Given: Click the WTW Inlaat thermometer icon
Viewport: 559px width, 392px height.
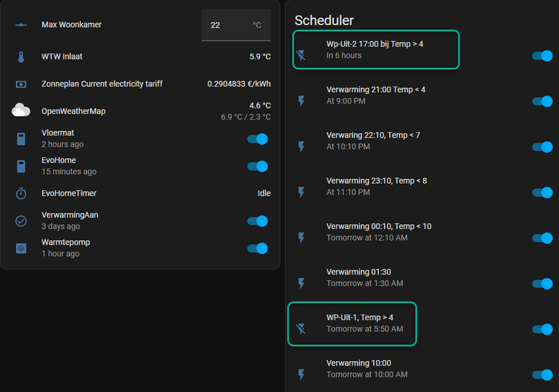Looking at the screenshot, I should pos(21,57).
